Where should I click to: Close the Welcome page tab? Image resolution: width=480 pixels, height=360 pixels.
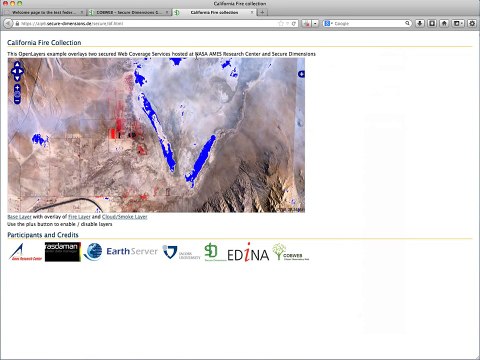tap(82, 12)
